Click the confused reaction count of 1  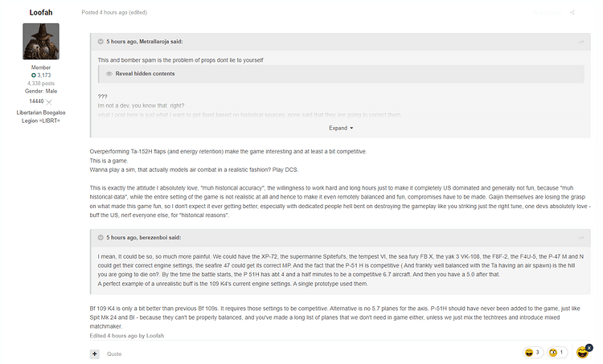[x=558, y=353]
